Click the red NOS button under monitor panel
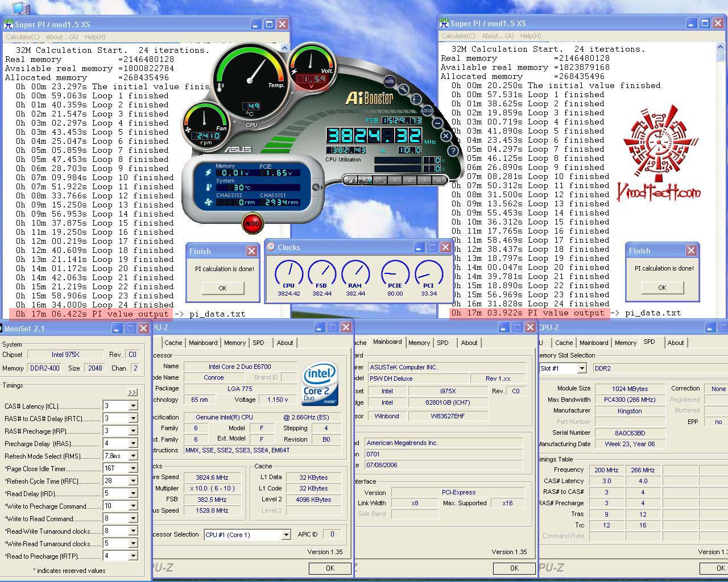 252,223
